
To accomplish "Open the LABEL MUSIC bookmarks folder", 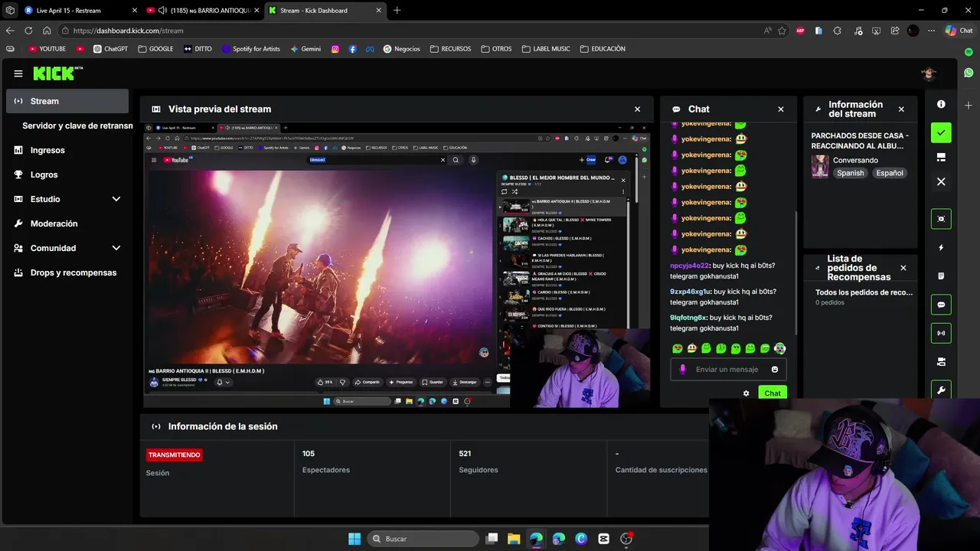I will pyautogui.click(x=546, y=49).
